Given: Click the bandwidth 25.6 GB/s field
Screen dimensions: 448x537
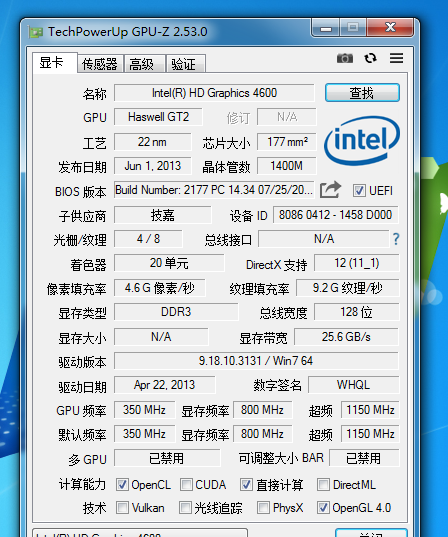Looking at the screenshot, I should 346,337.
